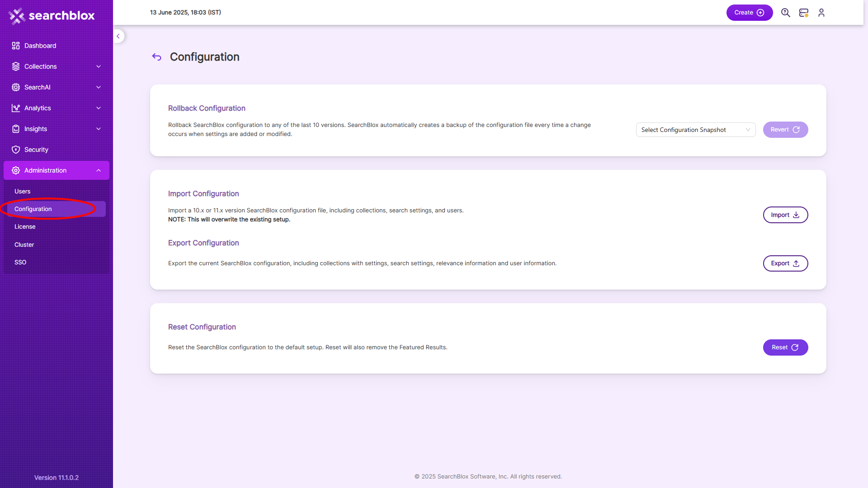
Task: Open the Security menu item
Action: click(x=57, y=150)
